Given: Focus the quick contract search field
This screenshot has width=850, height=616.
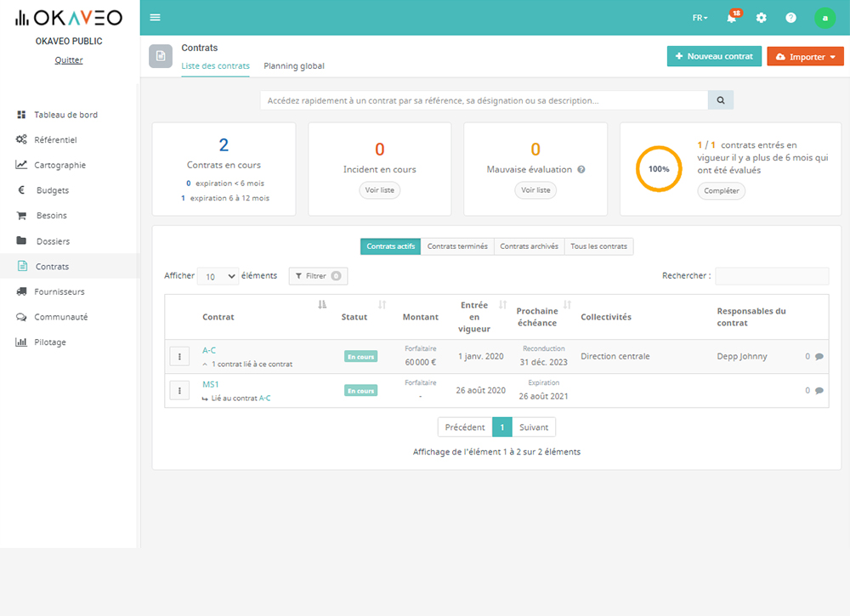Looking at the screenshot, I should (484, 100).
